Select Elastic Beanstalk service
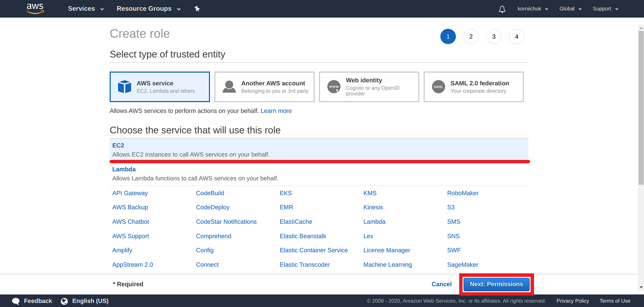 pos(303,236)
